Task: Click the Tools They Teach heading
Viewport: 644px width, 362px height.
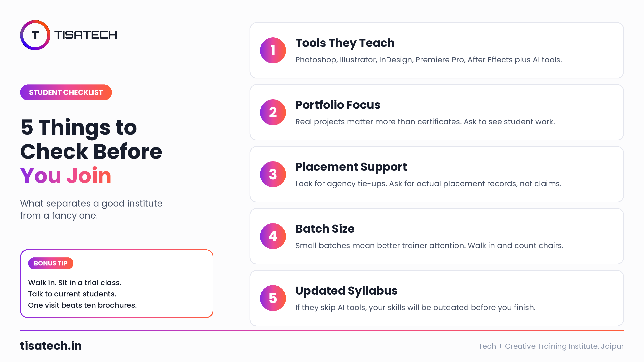Action: click(x=345, y=43)
